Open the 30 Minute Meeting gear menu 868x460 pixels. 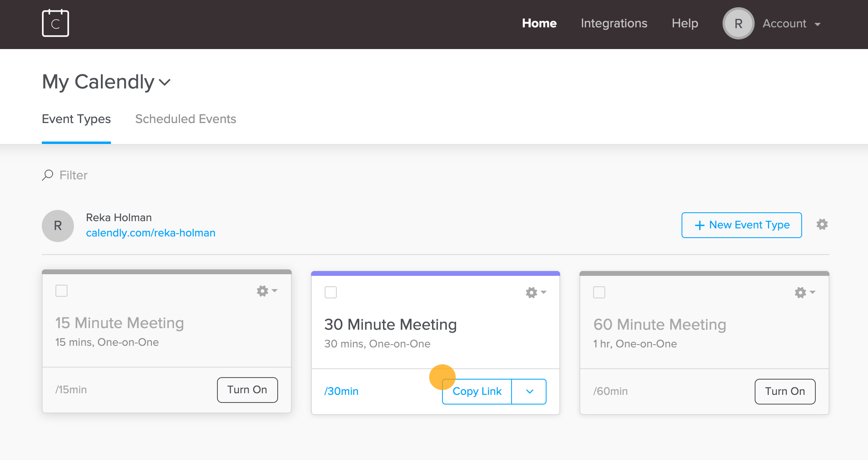(x=536, y=292)
